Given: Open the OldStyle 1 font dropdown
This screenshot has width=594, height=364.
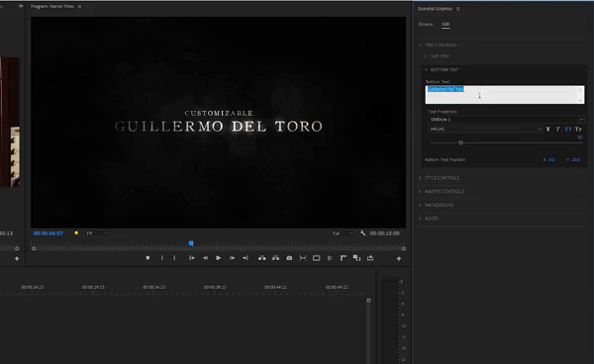Looking at the screenshot, I should tap(506, 120).
